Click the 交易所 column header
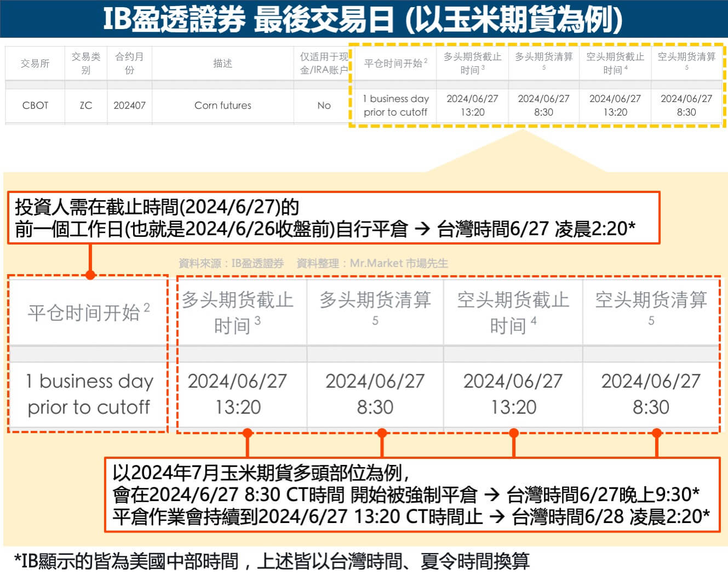 tap(35, 64)
